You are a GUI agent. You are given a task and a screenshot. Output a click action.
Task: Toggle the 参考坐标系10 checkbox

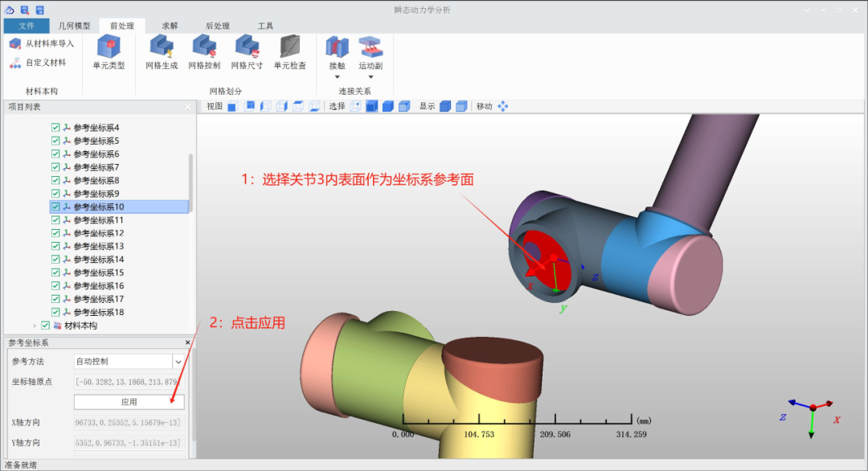point(55,207)
